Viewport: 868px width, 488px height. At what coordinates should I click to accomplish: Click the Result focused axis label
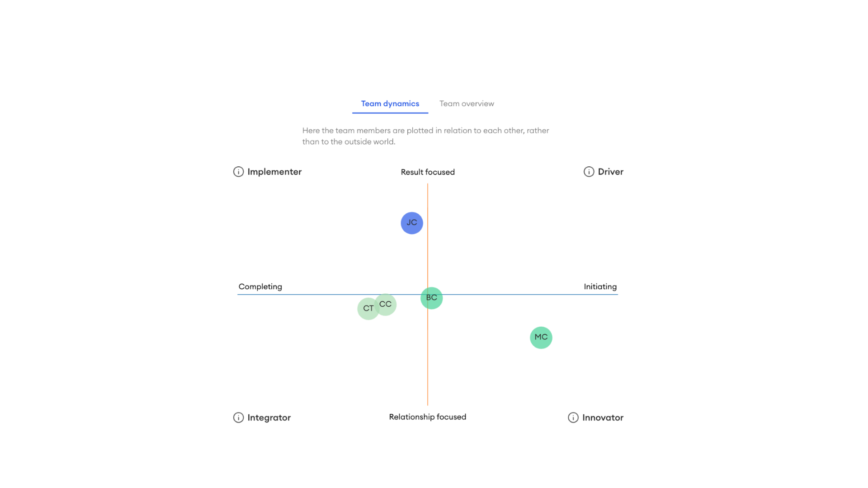428,172
